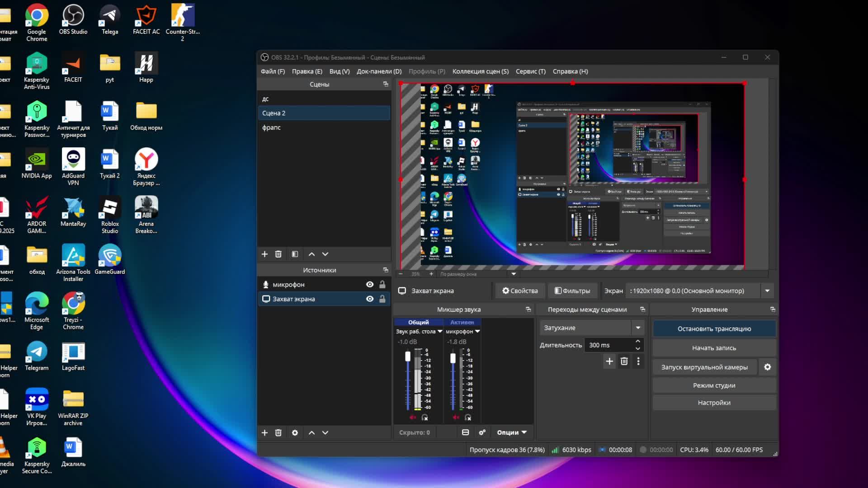
Task: Open virtual camera settings gear
Action: [768, 367]
